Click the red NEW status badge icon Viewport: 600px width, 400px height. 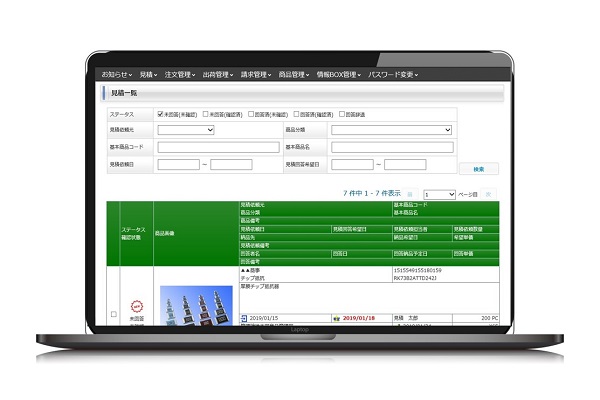137,306
